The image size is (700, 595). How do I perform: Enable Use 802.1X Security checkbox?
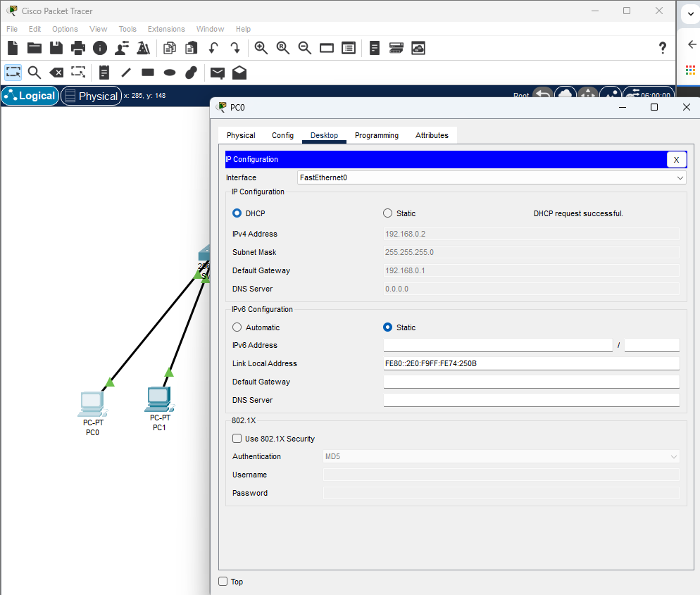[x=237, y=438]
